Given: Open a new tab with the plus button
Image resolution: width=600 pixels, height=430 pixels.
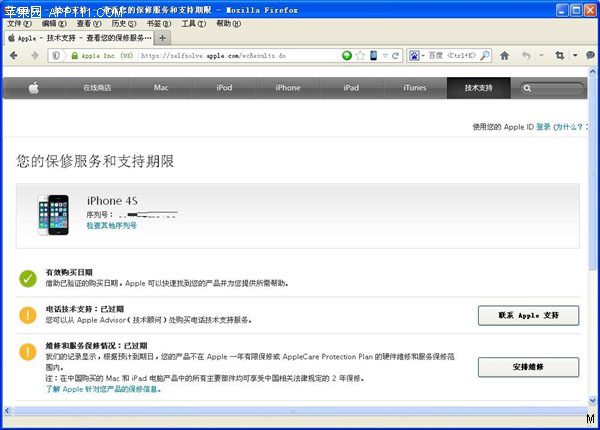Looking at the screenshot, I should pyautogui.click(x=163, y=38).
